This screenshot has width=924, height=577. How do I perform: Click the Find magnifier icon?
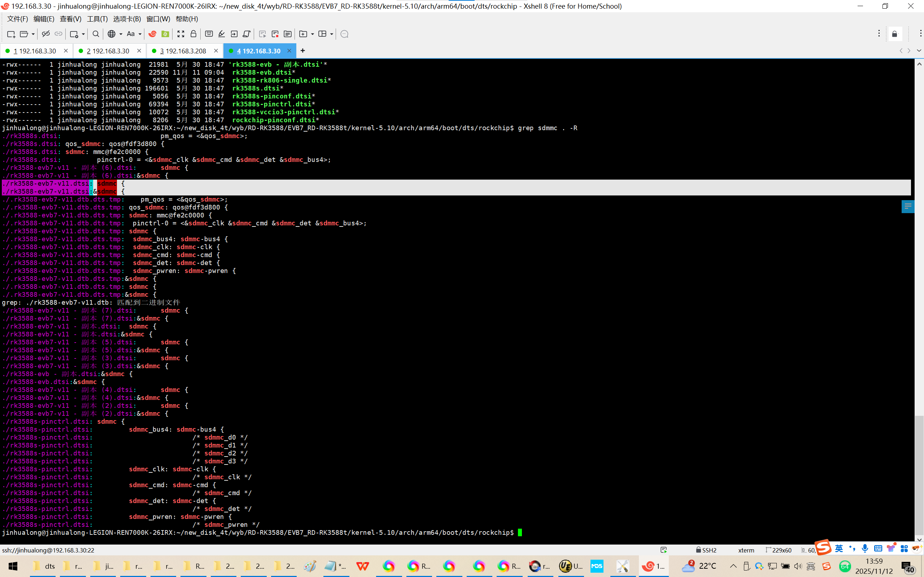click(96, 34)
